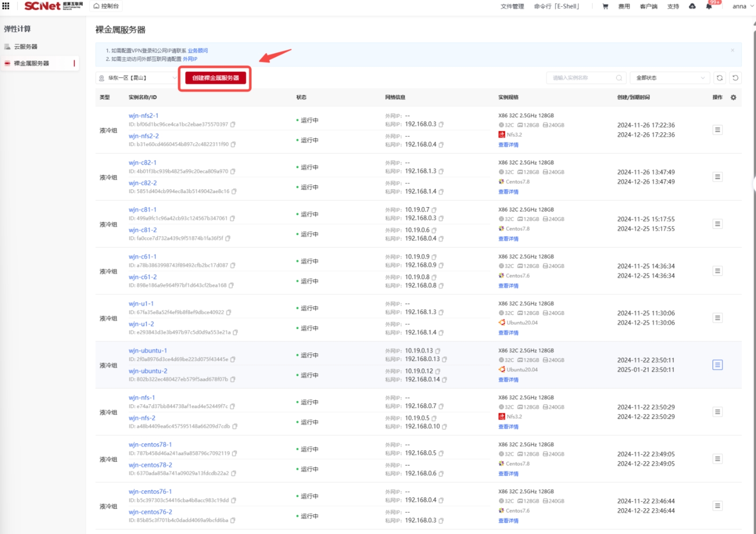Focus the instance name search field
Viewport: 756px width, 534px height.
(x=583, y=78)
